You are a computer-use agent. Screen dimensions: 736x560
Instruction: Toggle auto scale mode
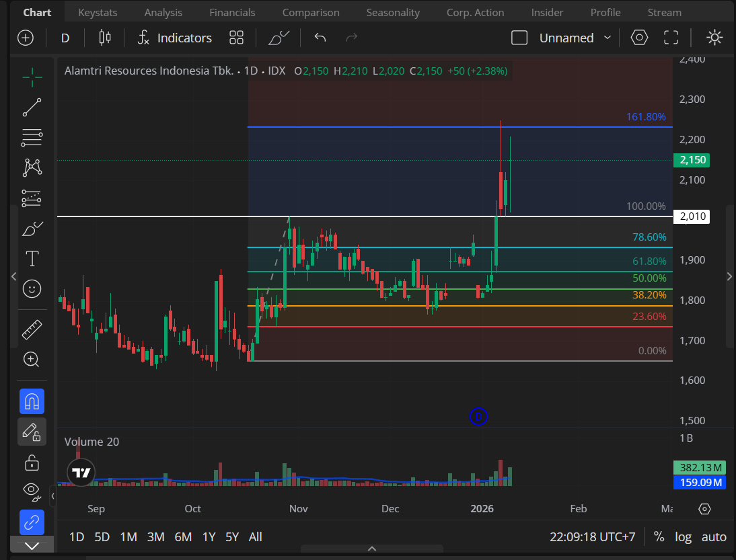714,537
